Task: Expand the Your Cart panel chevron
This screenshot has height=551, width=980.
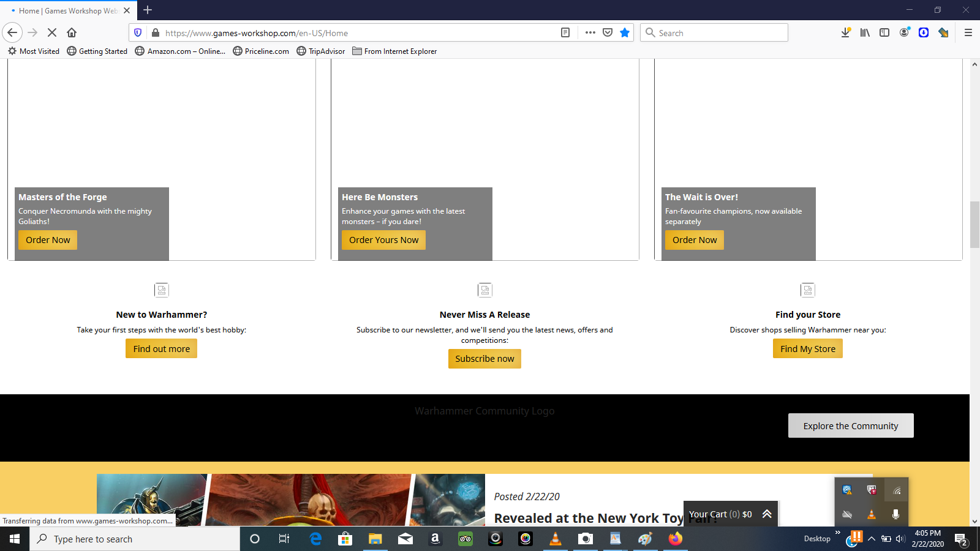Action: pyautogui.click(x=767, y=514)
